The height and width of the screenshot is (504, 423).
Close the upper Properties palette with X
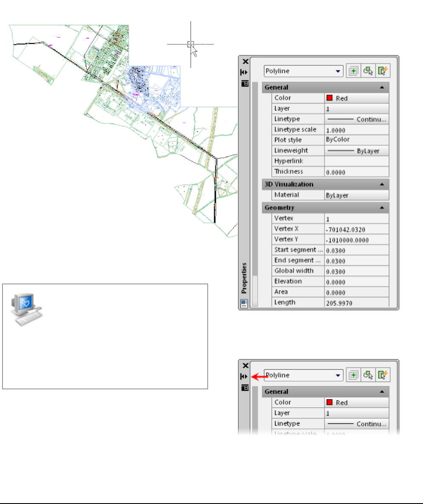245,62
